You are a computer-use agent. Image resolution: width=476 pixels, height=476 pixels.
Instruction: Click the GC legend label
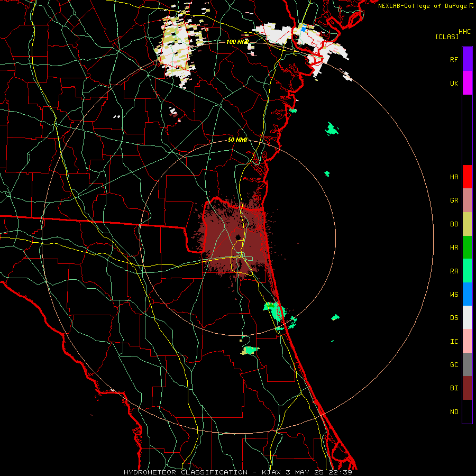(x=454, y=365)
